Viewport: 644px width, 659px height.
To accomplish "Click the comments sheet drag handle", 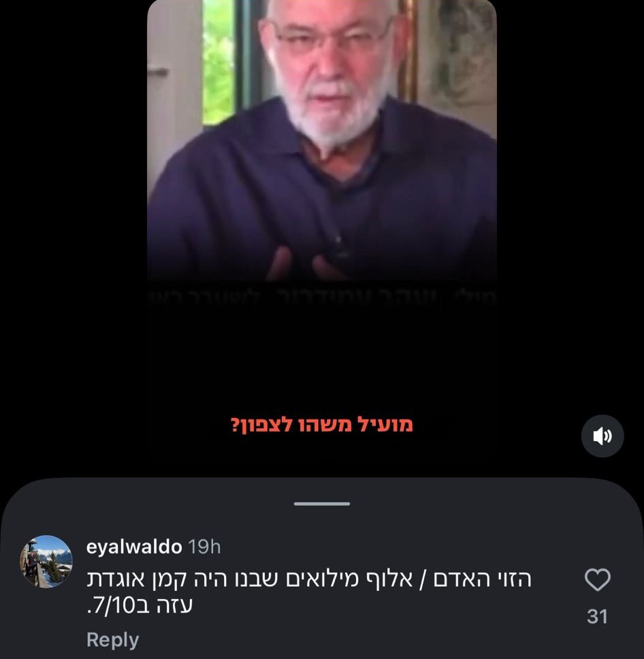I will pos(322,504).
